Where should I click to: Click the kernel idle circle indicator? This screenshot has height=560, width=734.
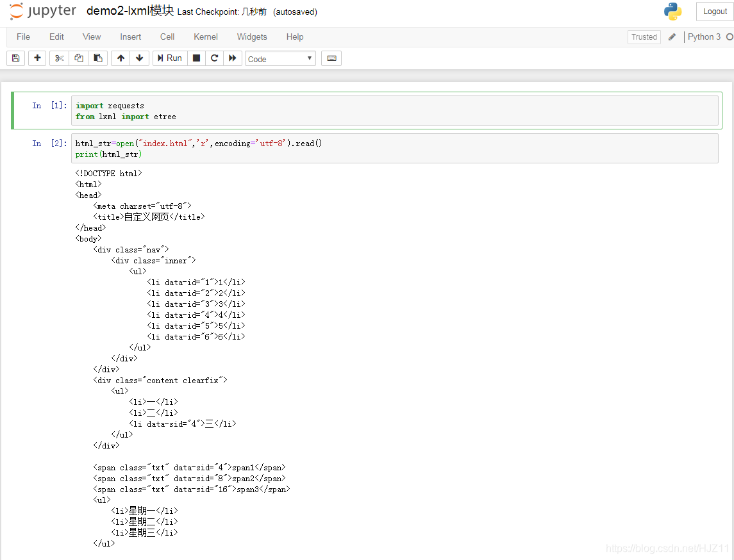pos(730,37)
